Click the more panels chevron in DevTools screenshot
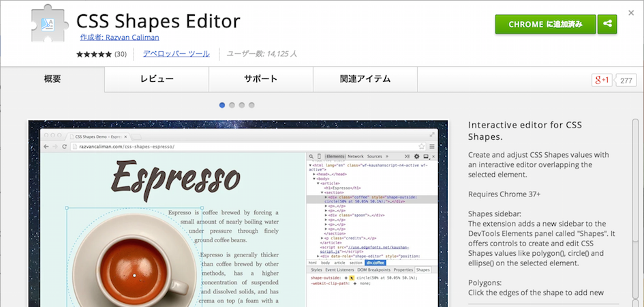The height and width of the screenshot is (307, 644). (387, 157)
